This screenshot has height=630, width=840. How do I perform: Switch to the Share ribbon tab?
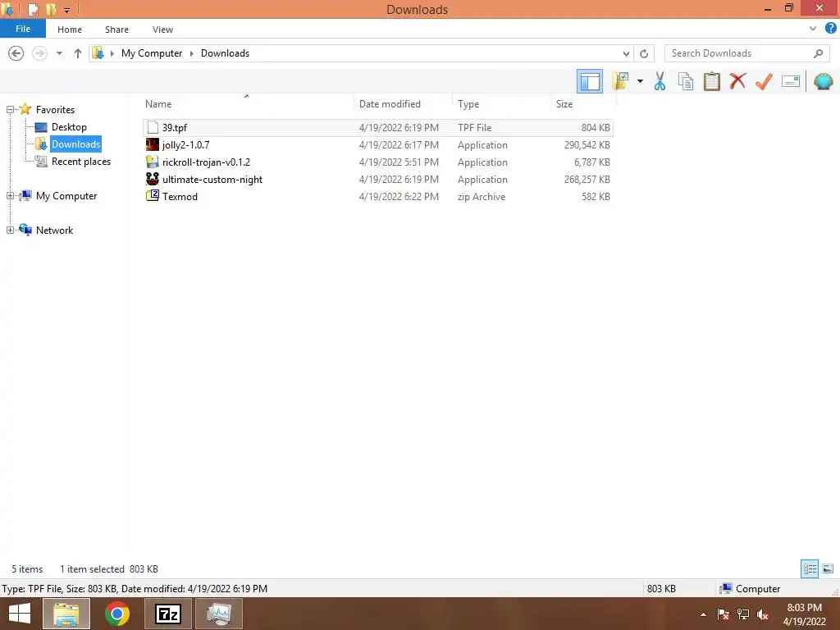(x=116, y=30)
